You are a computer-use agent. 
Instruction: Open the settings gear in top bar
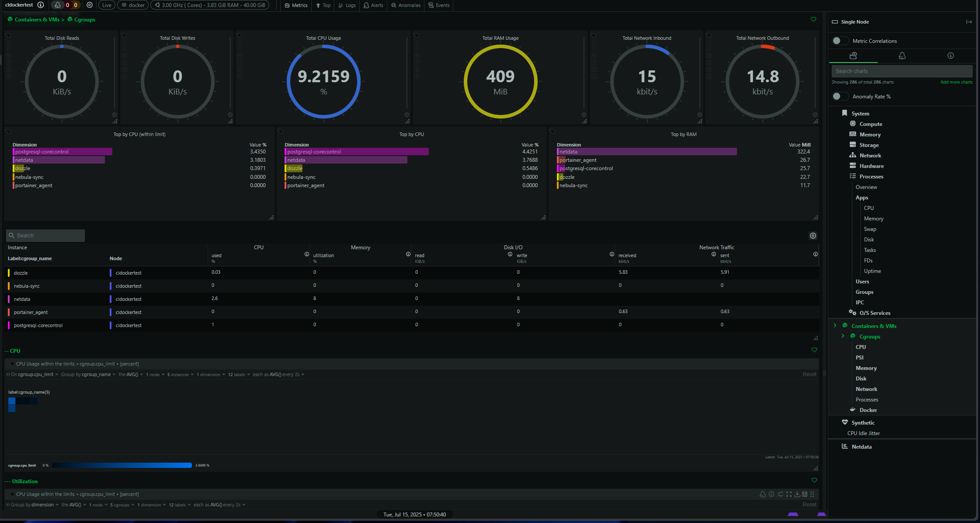(90, 5)
